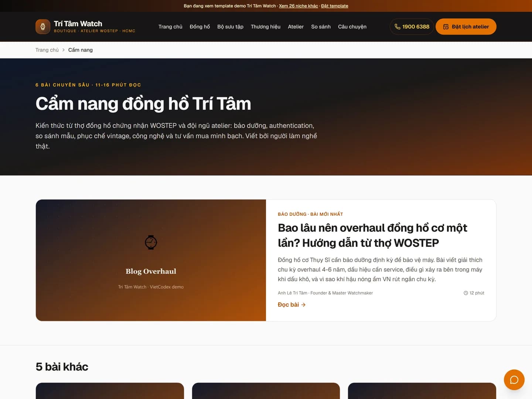
Task: Click the Trí Tâm Watch logo icon
Action: [x=43, y=27]
